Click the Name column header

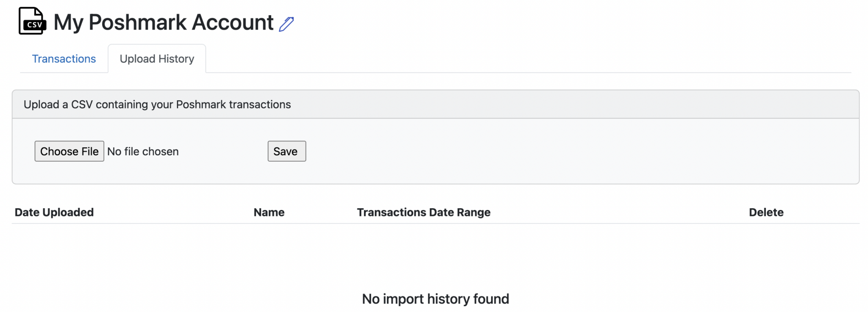pyautogui.click(x=269, y=212)
